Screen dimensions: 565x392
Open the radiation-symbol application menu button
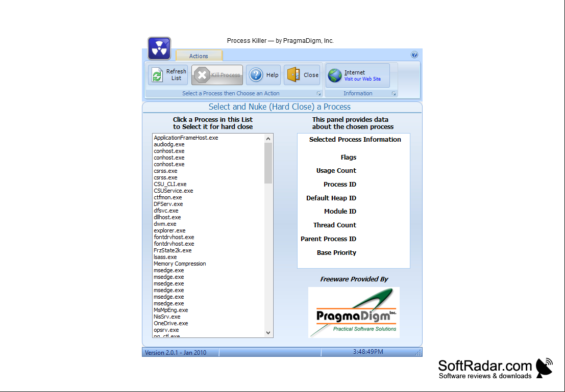159,48
